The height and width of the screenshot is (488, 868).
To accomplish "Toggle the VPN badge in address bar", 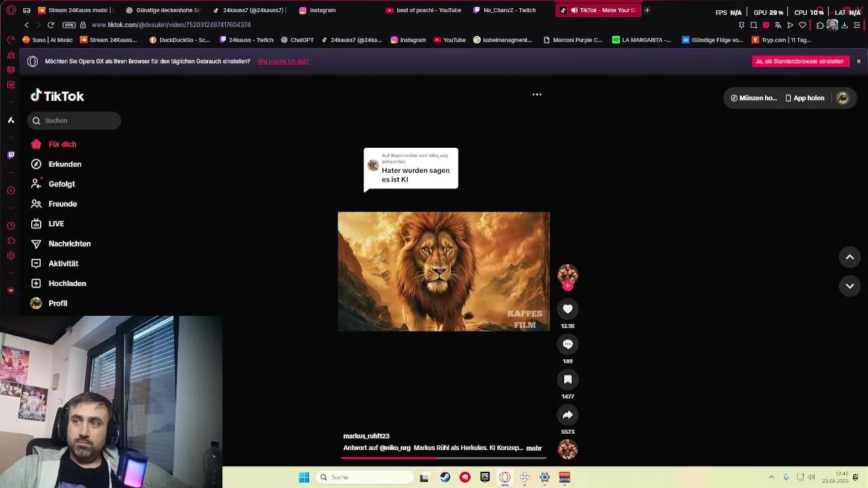I will tap(68, 25).
